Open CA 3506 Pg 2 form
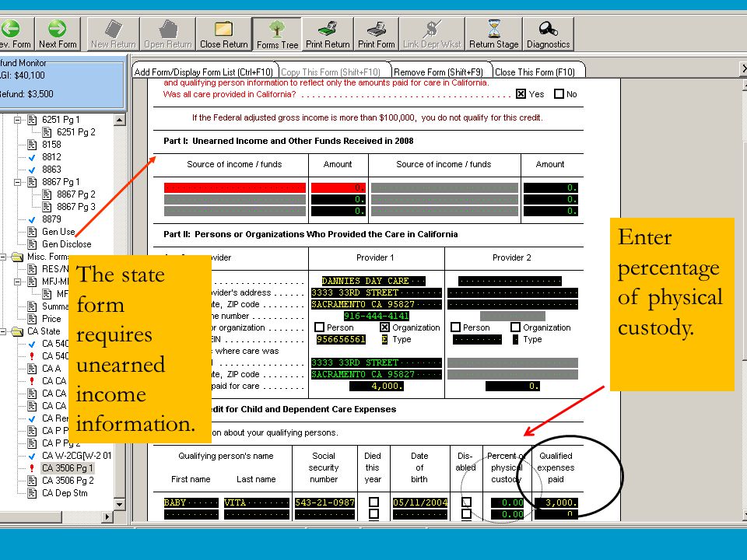Viewport: 747px width, 560px height. click(x=68, y=481)
